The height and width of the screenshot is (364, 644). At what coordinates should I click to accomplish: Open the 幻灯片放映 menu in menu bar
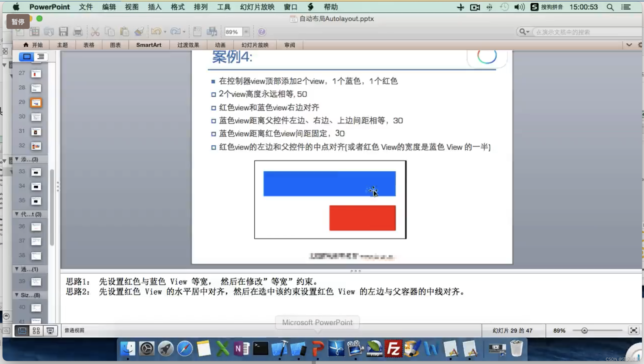(x=257, y=7)
